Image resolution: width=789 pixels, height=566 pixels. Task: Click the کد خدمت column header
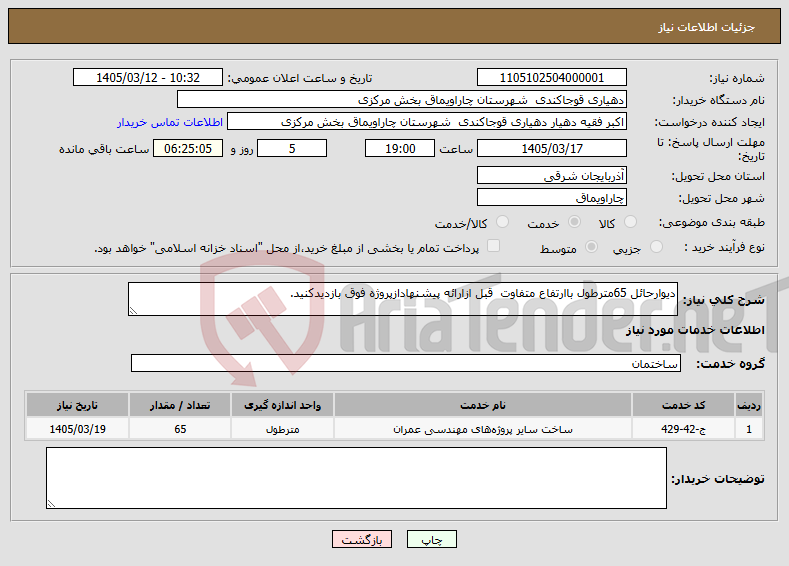[x=683, y=405]
